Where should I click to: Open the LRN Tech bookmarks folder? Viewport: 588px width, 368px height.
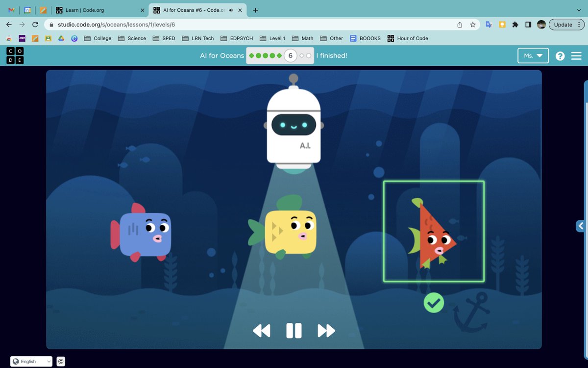click(197, 38)
